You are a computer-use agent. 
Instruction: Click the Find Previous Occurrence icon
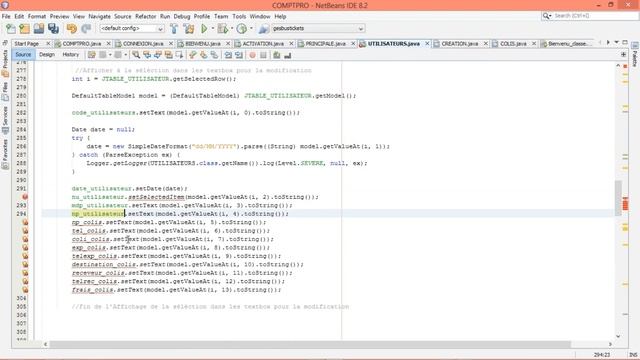click(x=147, y=55)
